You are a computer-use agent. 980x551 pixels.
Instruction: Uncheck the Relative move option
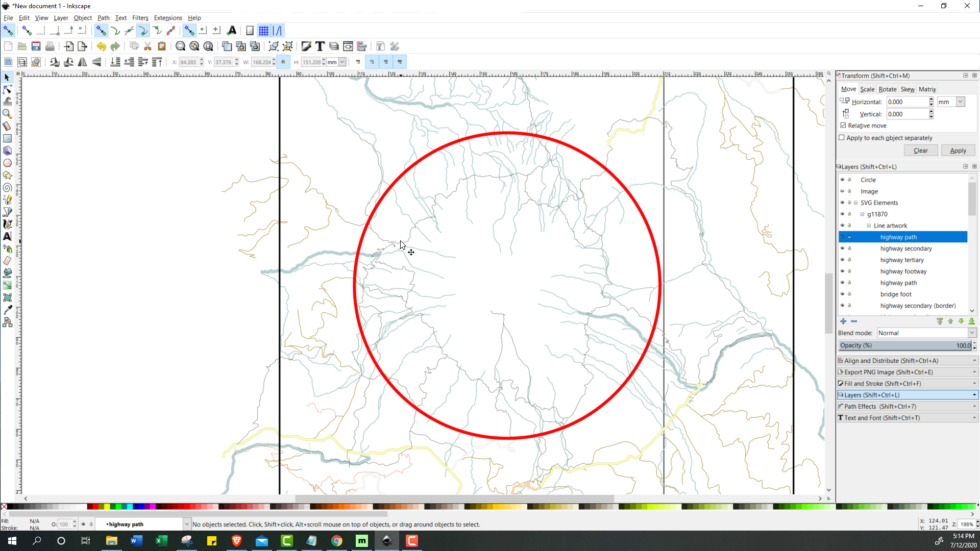[844, 126]
